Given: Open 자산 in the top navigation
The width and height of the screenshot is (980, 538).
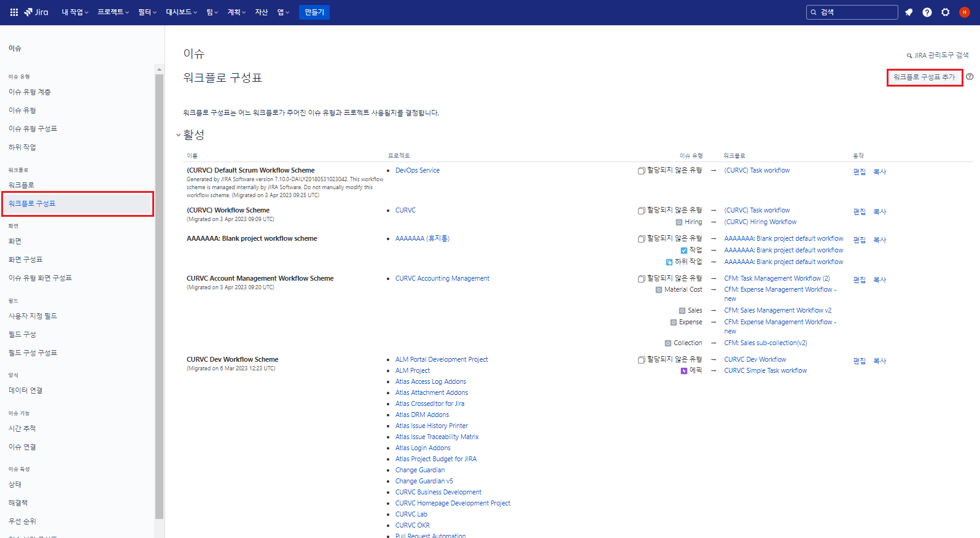Looking at the screenshot, I should 262,12.
